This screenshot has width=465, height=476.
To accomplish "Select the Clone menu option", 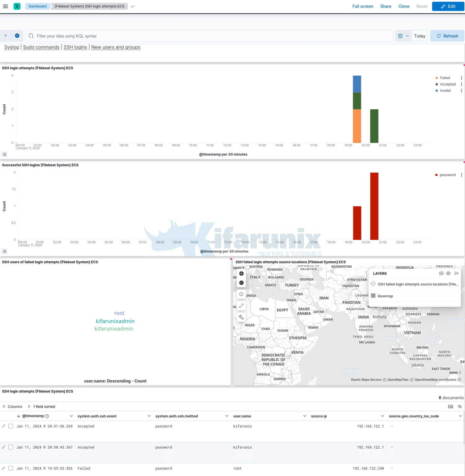I will click(x=404, y=6).
